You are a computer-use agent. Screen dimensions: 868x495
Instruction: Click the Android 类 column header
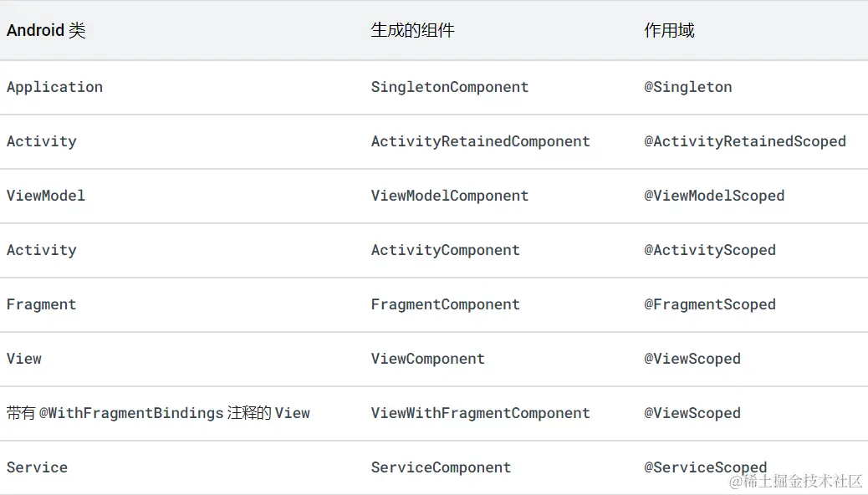click(x=46, y=31)
